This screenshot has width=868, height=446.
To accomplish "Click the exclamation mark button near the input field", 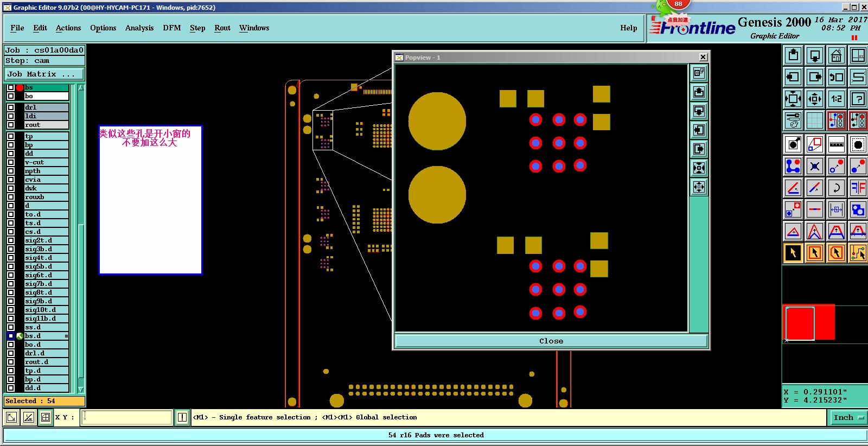I will [182, 417].
